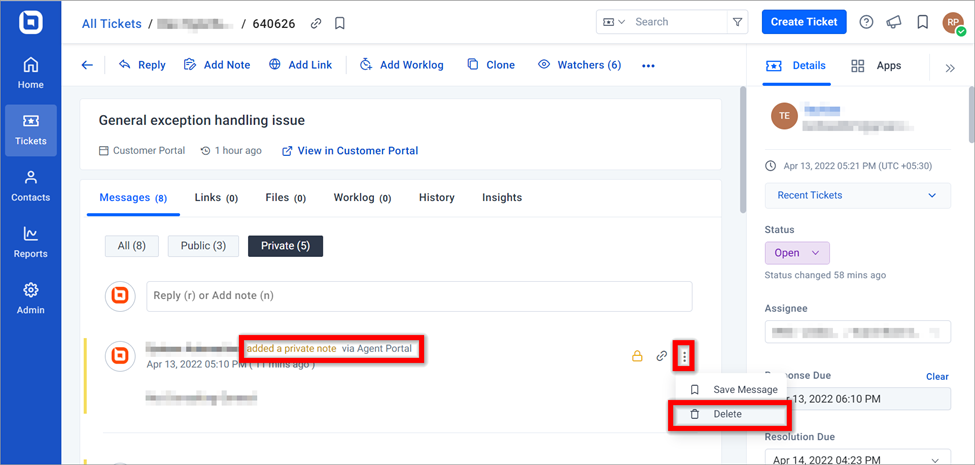This screenshot has width=975, height=465.
Task: Open All Tickets breadcrumb link
Action: [112, 24]
